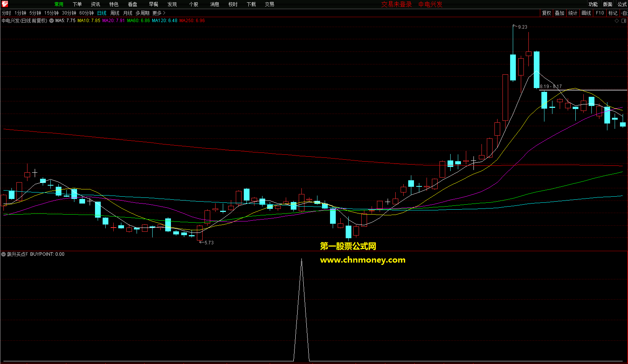Viewport: 628px width, 364px height.
Task: Click the MA5: 7.75 indicator value
Action: pos(65,21)
